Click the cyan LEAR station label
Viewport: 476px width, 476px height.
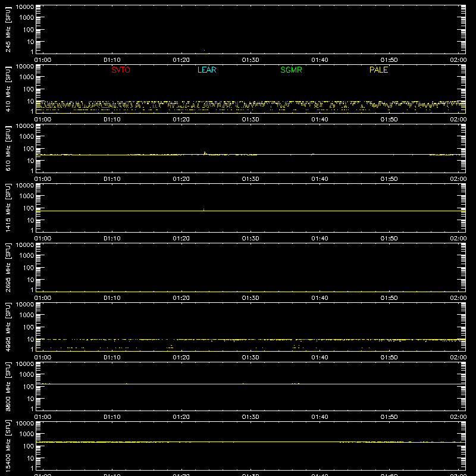206,70
